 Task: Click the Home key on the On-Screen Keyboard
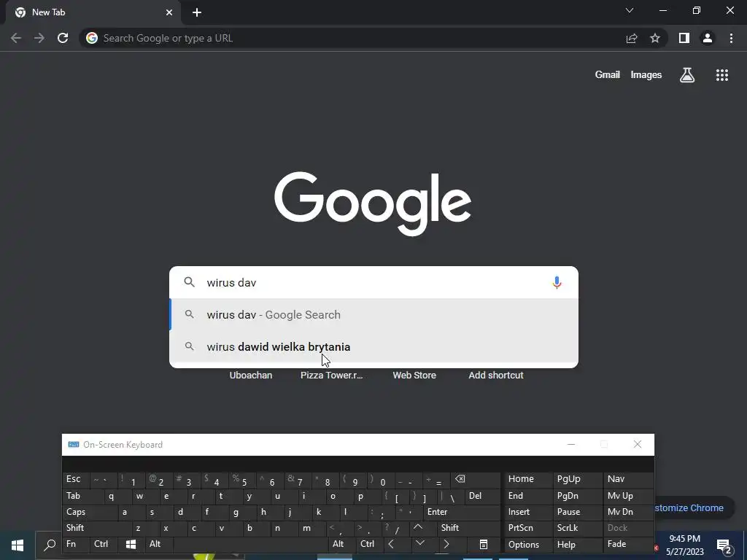528,479
